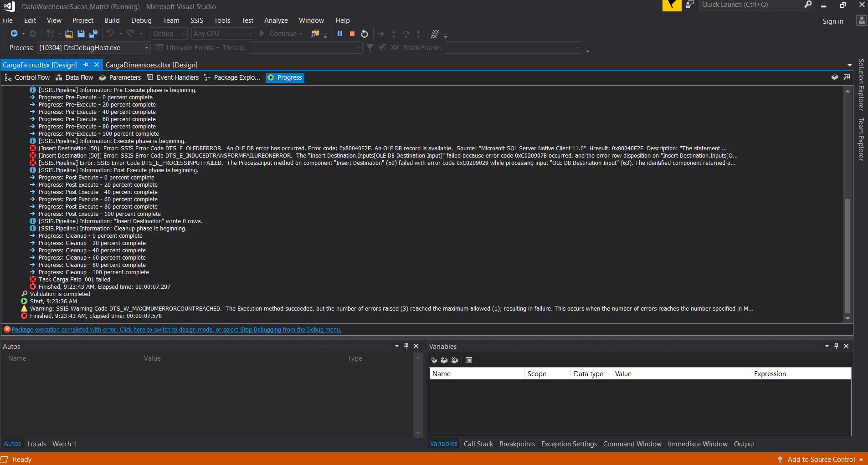This screenshot has height=465, width=868.
Task: Open the Team Explorer side tab
Action: click(x=861, y=139)
